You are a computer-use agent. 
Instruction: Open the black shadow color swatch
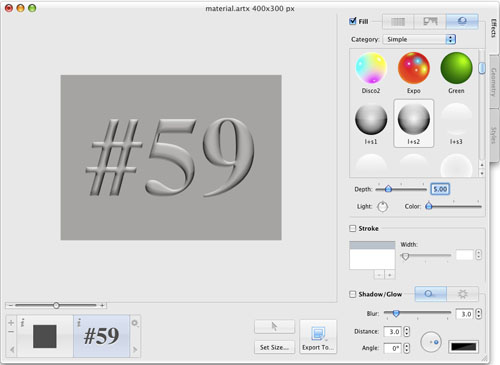coord(464,347)
